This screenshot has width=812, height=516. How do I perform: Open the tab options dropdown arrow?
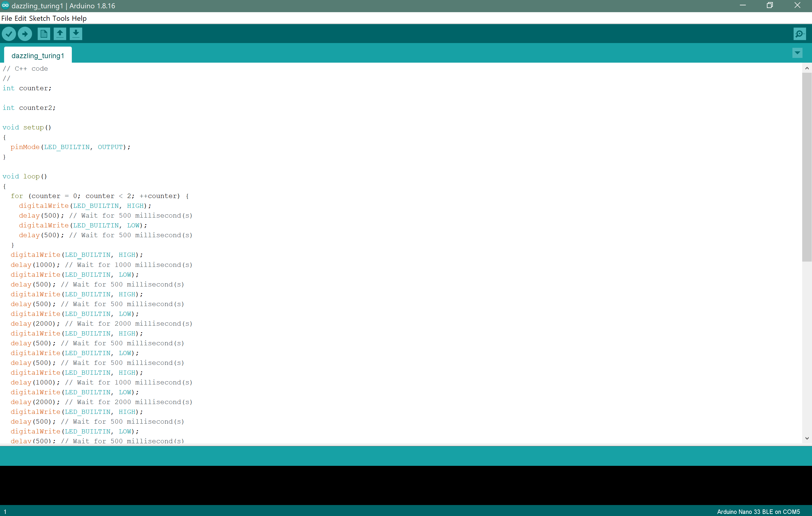797,53
